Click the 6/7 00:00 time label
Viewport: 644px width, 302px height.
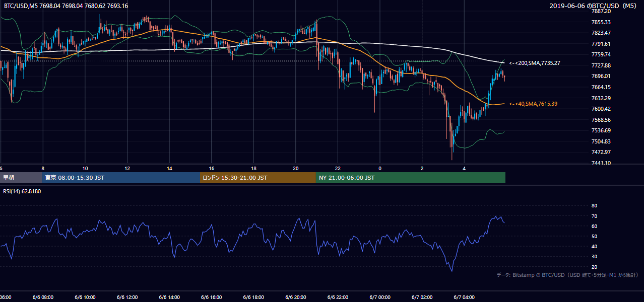[x=380, y=297]
